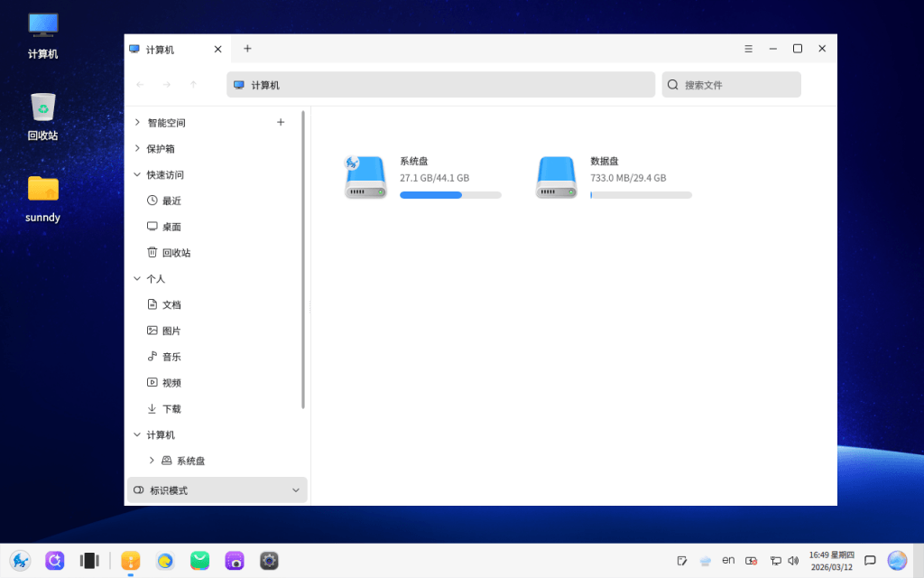Switch input method en indicator
This screenshot has width=924, height=578.
click(728, 560)
